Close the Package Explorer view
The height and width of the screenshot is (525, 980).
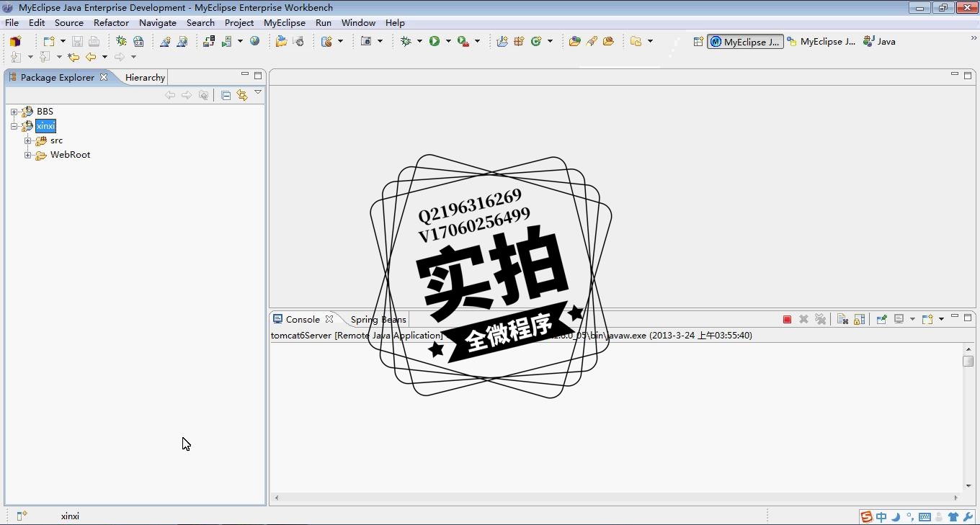[x=104, y=77]
